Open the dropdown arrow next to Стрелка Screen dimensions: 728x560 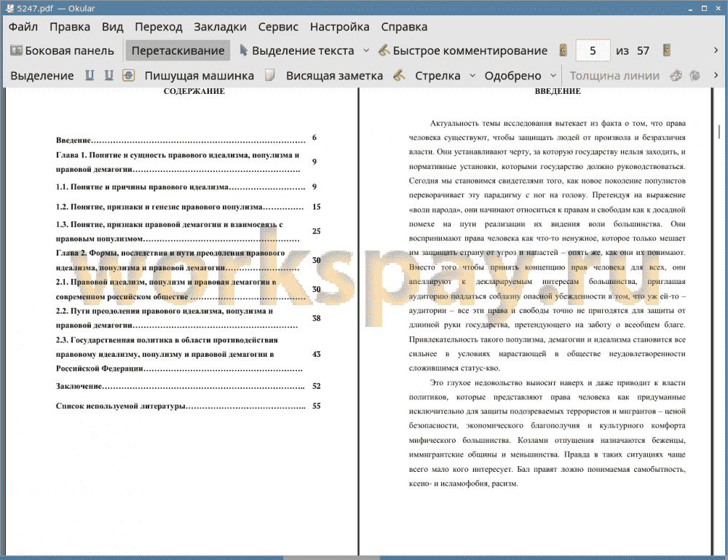coord(472,76)
